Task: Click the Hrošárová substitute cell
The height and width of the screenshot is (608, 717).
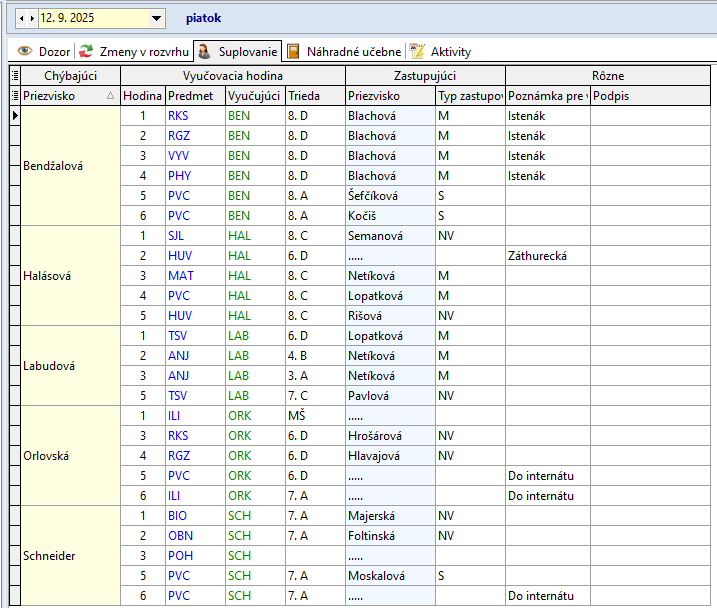Action: 391,436
